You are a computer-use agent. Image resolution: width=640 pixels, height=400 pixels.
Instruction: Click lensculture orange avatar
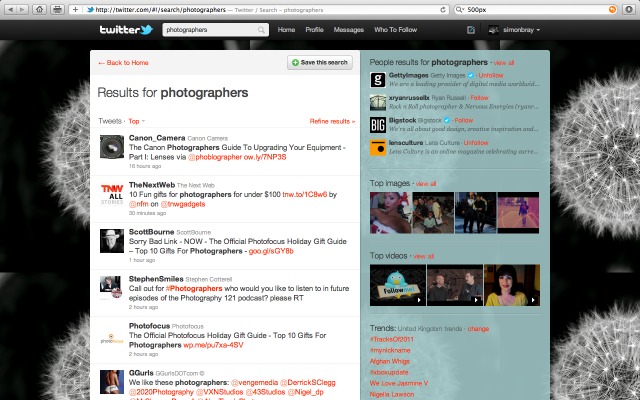pyautogui.click(x=378, y=147)
